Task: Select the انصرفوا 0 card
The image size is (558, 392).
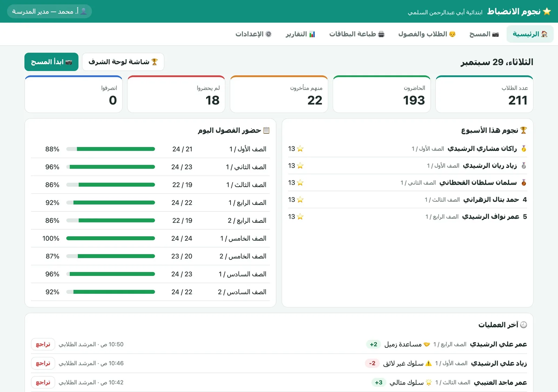Action: point(74,94)
